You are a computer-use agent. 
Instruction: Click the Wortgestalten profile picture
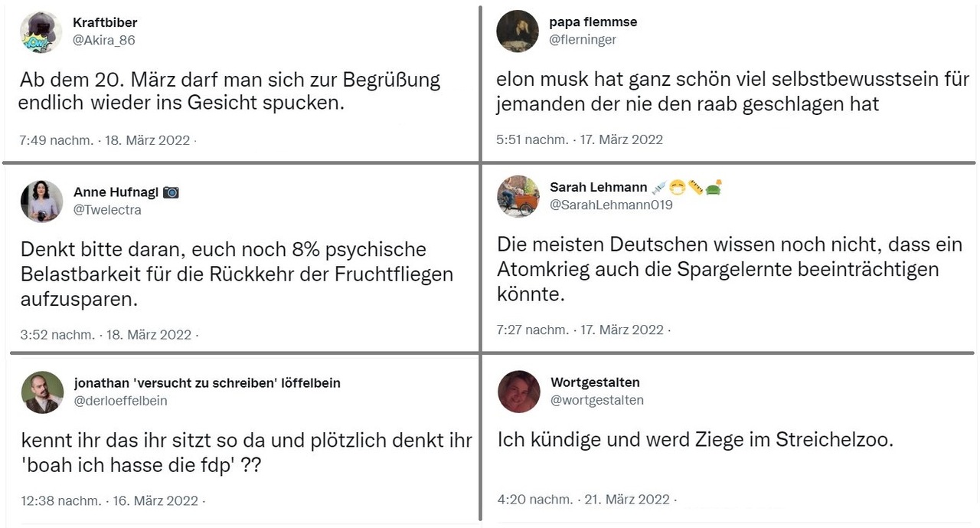(x=518, y=392)
